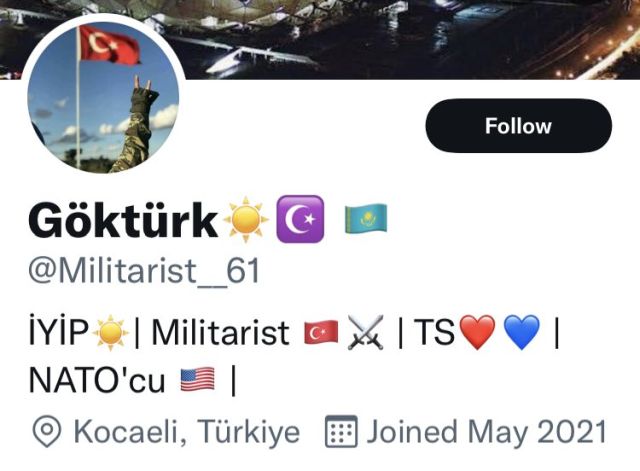Viewport: 640px width, 471px height.
Task: Click the location pin icon
Action: (x=47, y=432)
